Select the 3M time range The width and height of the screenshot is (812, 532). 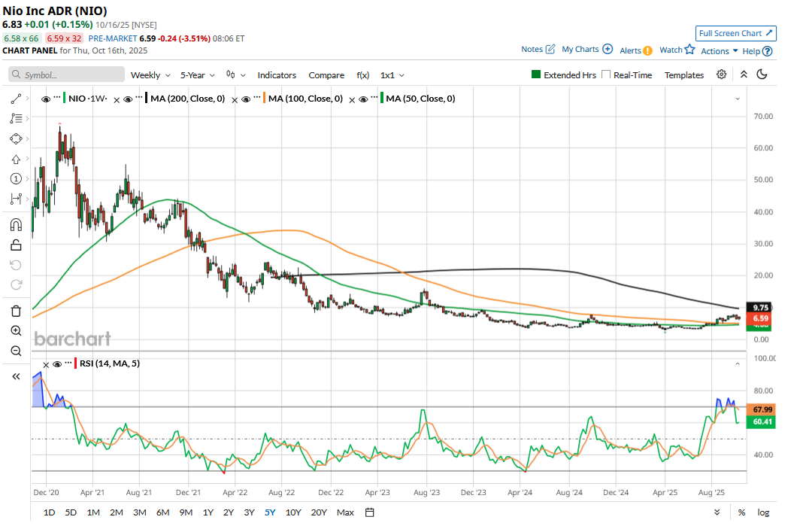coord(139,512)
